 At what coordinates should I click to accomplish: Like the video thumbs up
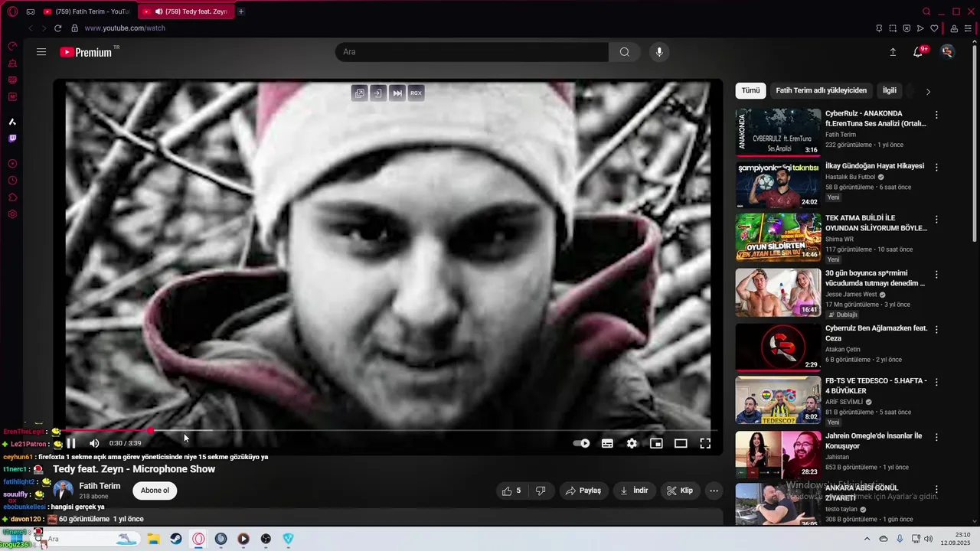(x=512, y=491)
